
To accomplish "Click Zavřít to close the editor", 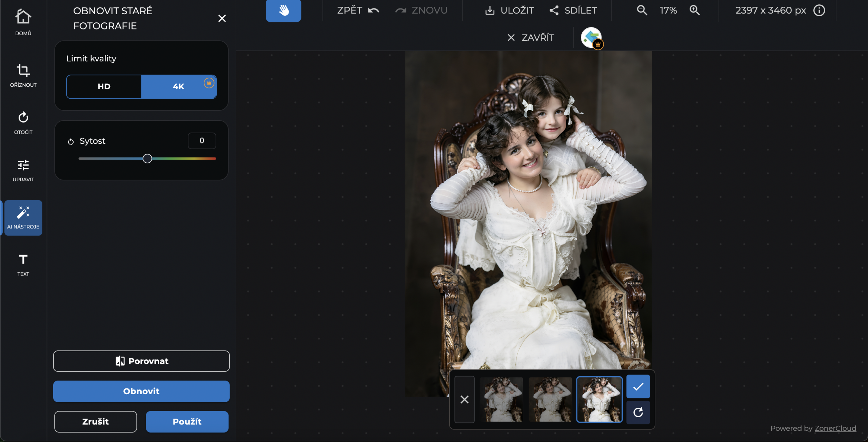I will coord(531,38).
